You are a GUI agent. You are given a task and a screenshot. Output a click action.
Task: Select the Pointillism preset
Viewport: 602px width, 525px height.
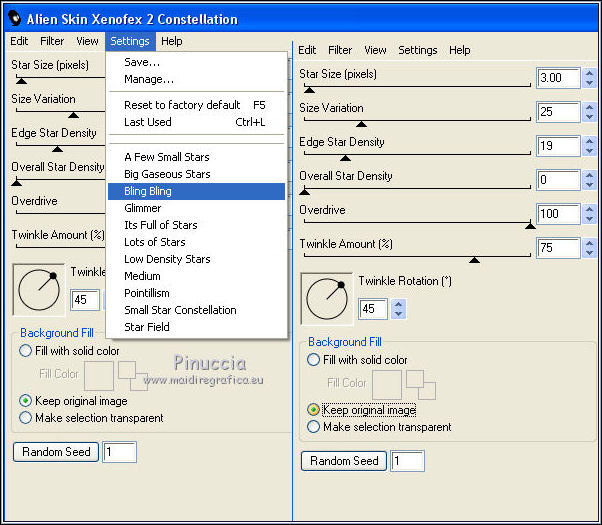coord(197,293)
